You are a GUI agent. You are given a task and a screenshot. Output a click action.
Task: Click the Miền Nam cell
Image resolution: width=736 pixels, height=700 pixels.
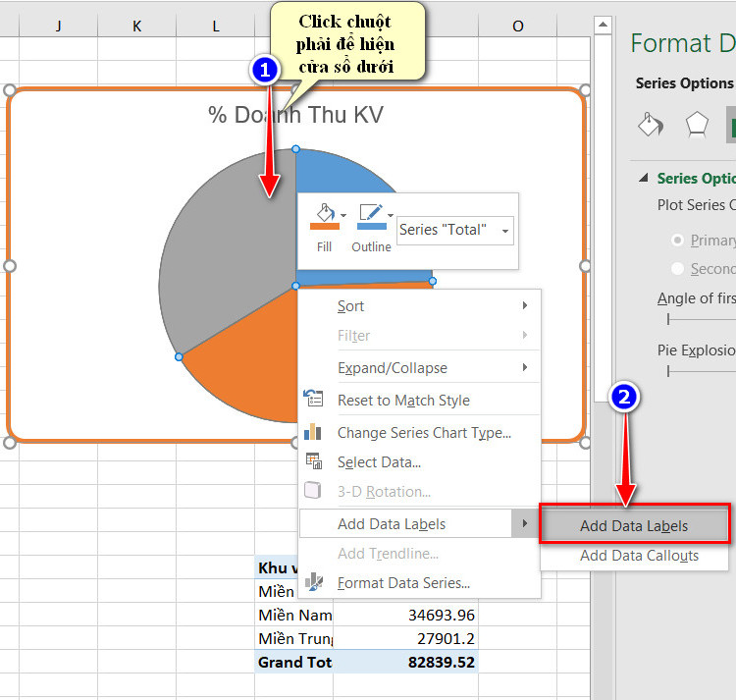point(293,615)
